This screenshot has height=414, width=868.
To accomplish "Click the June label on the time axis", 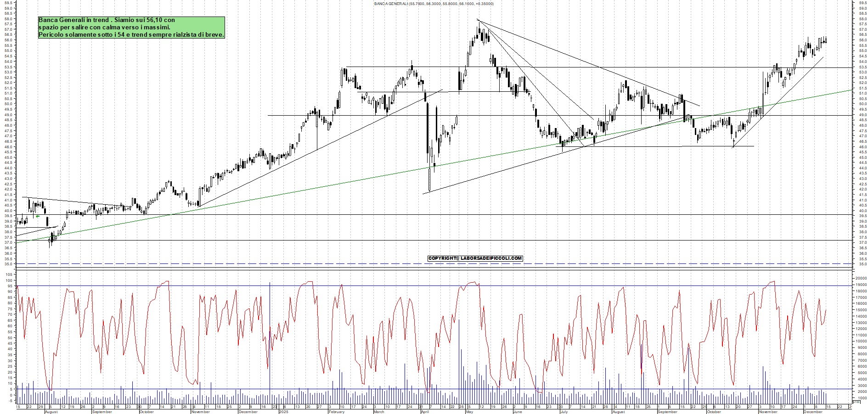I will pos(517,412).
